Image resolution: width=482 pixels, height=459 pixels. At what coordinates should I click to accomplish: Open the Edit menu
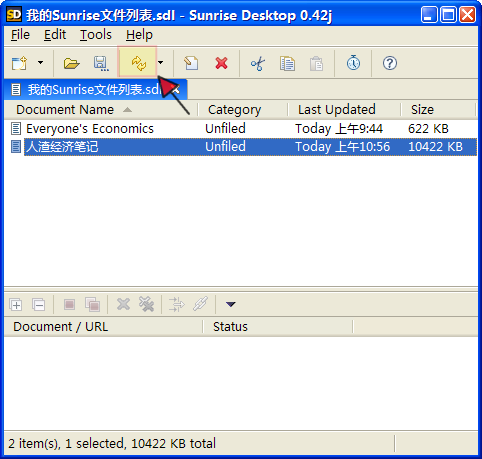[x=55, y=35]
